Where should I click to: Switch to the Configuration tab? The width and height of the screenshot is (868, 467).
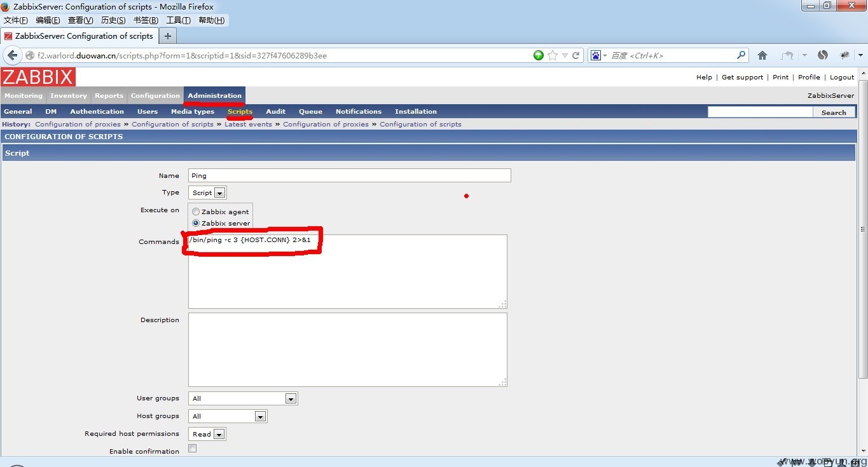coord(155,95)
